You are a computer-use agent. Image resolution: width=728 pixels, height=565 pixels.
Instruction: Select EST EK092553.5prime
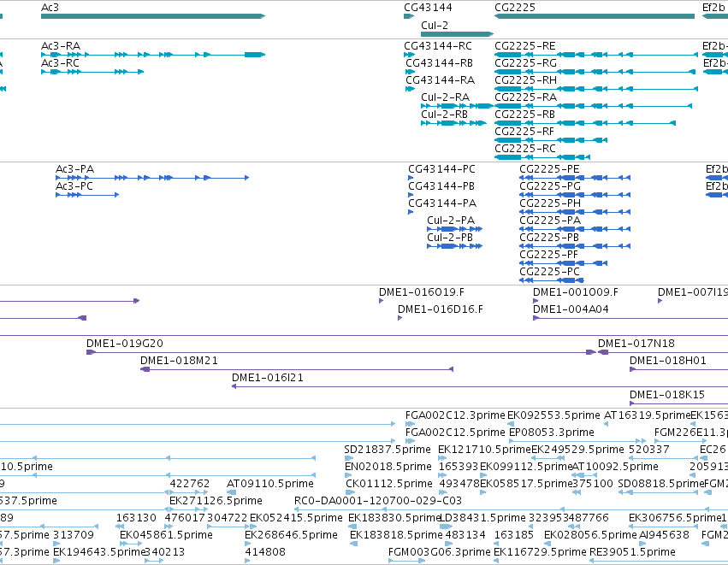553,415
